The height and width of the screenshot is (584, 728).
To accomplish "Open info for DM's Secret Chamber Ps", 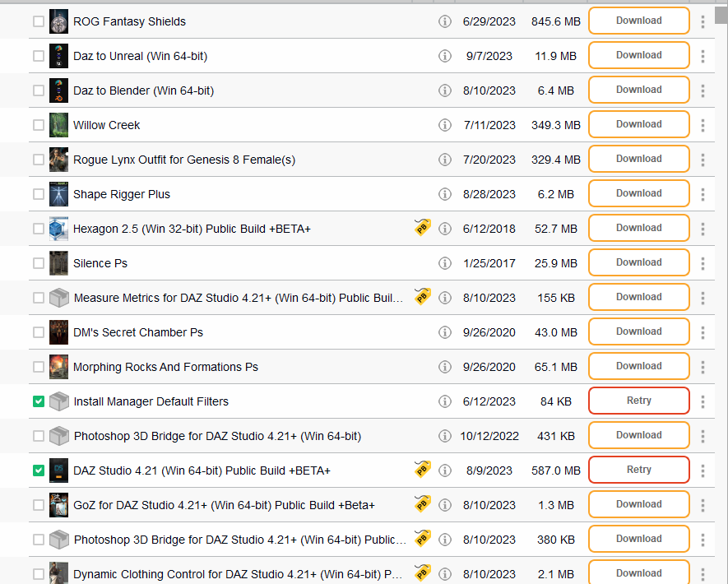I will 445,332.
